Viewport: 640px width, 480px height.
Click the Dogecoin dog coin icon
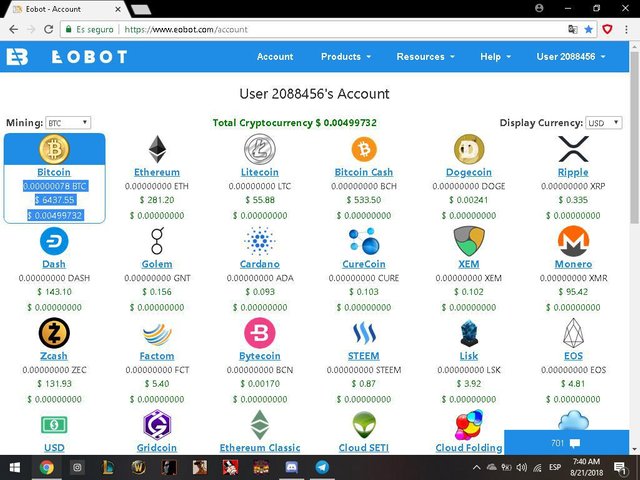point(469,149)
